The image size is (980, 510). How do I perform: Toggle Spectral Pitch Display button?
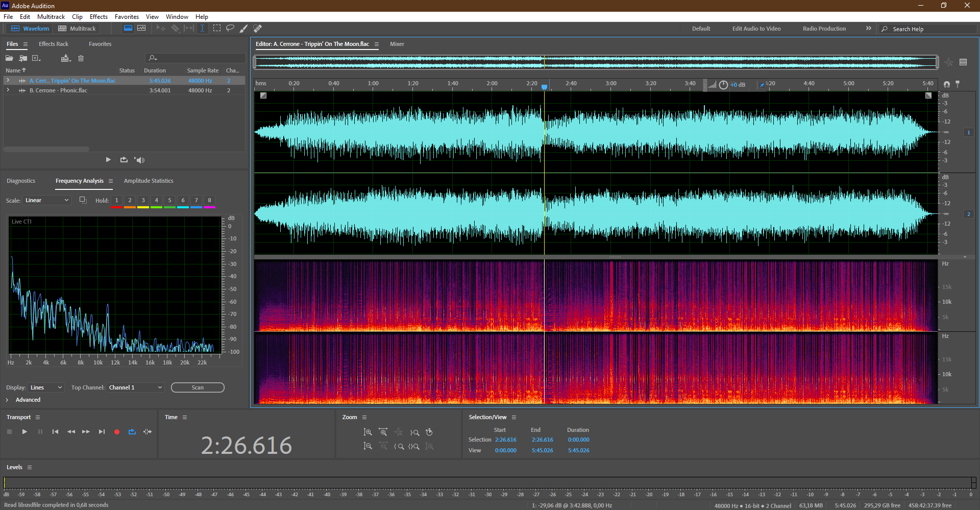coord(141,29)
